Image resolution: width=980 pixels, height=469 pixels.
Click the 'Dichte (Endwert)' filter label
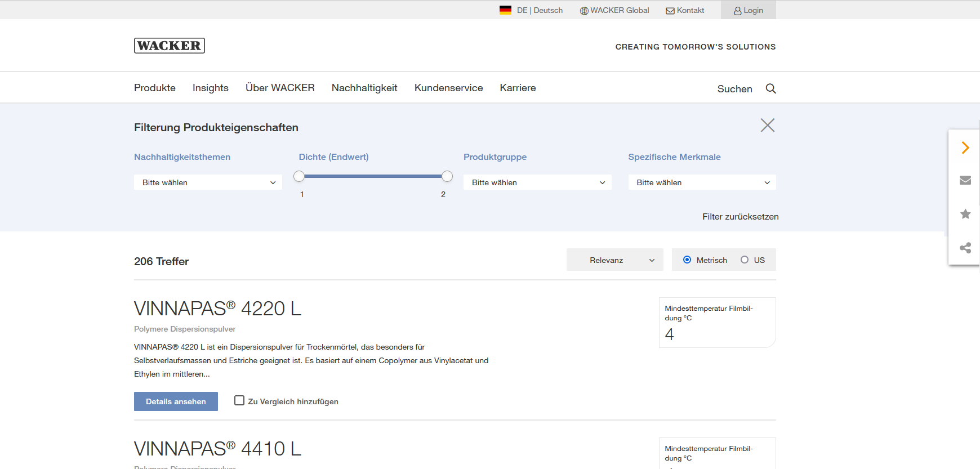click(x=334, y=157)
